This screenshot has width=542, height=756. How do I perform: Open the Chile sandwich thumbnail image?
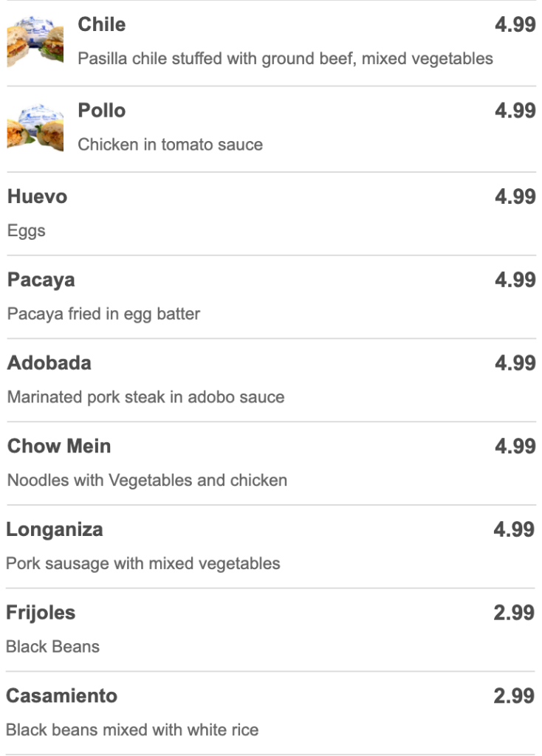point(35,41)
